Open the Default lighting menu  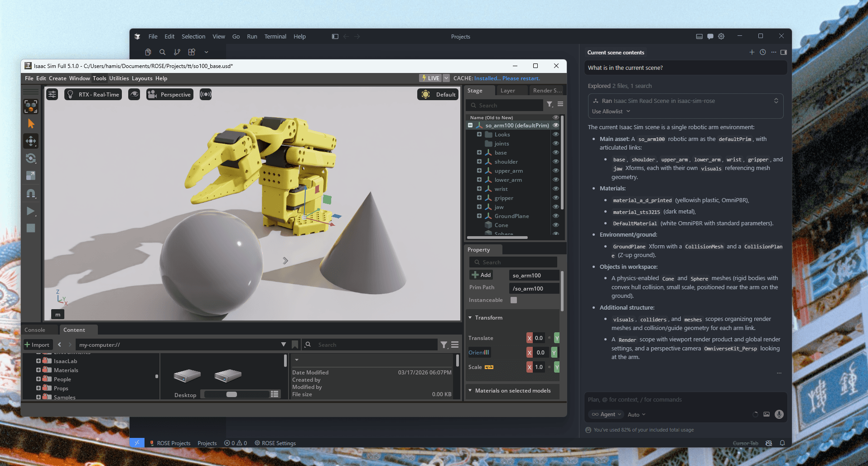coord(438,94)
